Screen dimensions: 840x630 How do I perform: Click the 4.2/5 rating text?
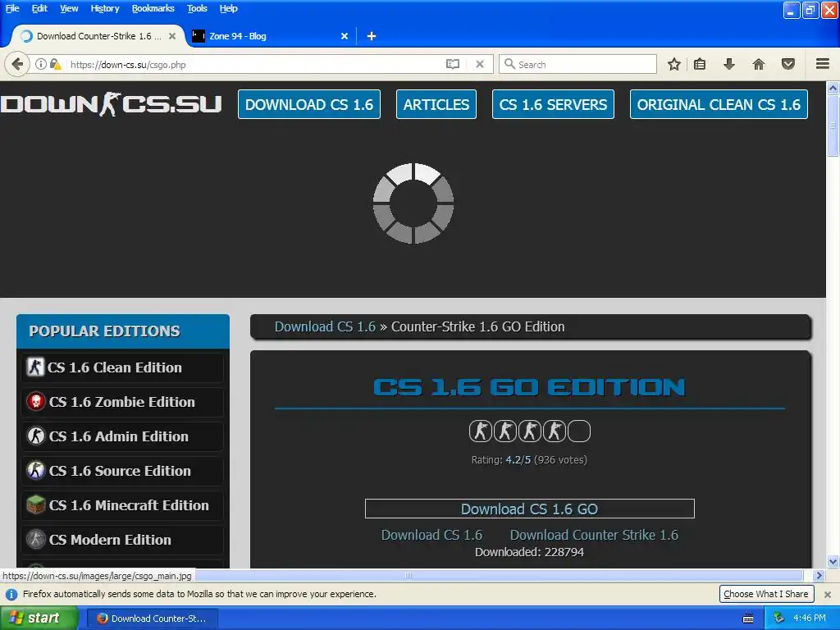pos(518,459)
